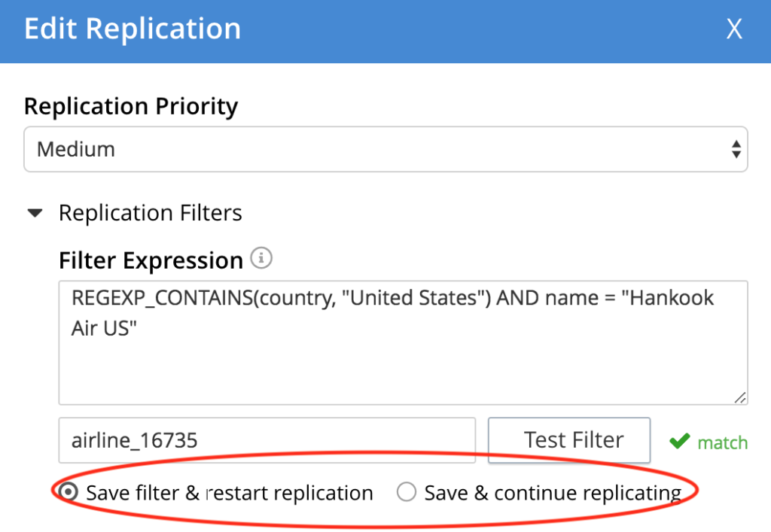Click the X in the Edit Replication header
This screenshot has width=771, height=532.
pos(734,29)
